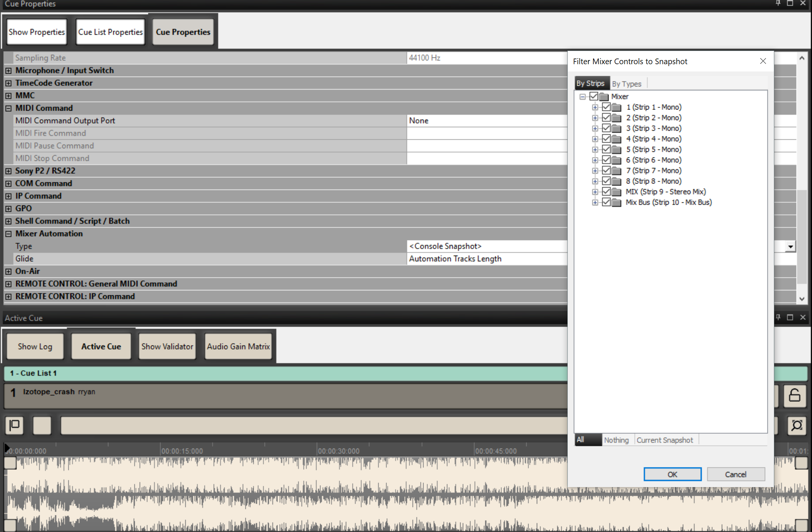
Task: Click the playhead triangle at timeline start
Action: (7, 448)
